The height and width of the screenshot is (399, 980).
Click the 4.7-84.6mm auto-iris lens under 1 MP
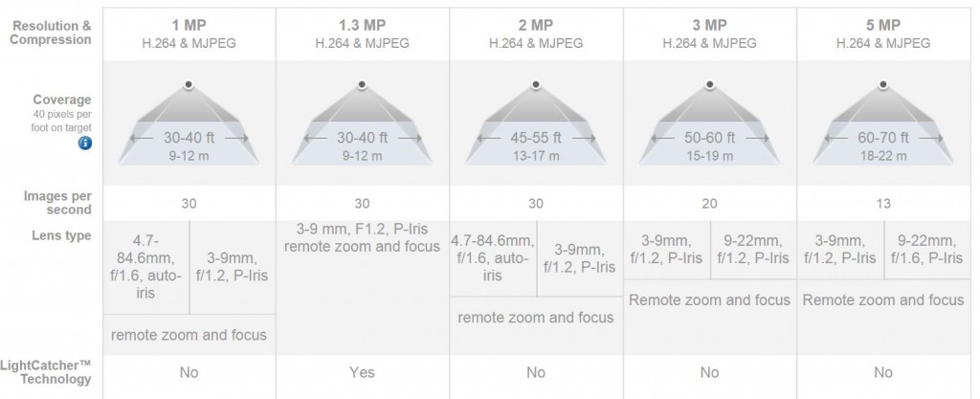(x=146, y=267)
